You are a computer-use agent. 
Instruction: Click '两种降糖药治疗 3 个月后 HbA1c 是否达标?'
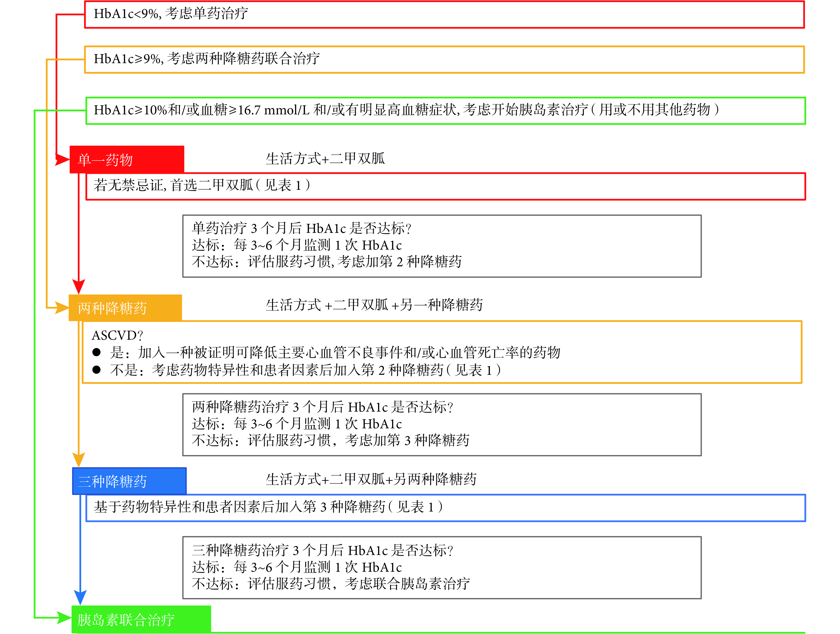tap(323, 407)
